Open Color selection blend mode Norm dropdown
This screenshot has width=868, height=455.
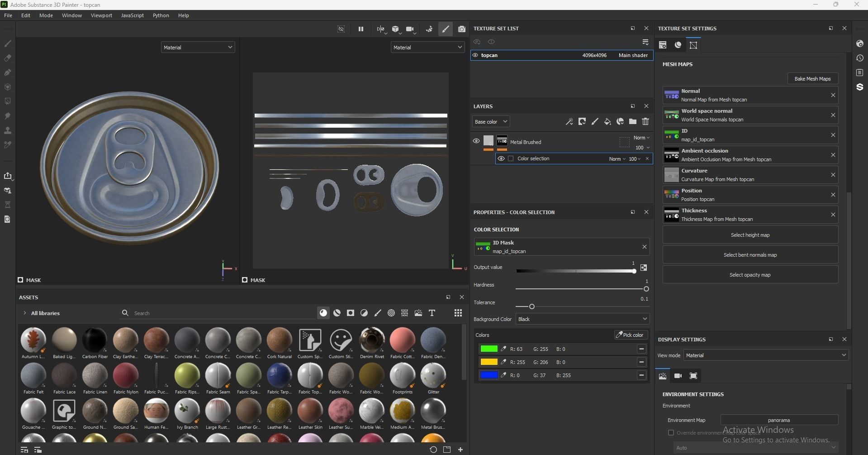[x=617, y=159]
